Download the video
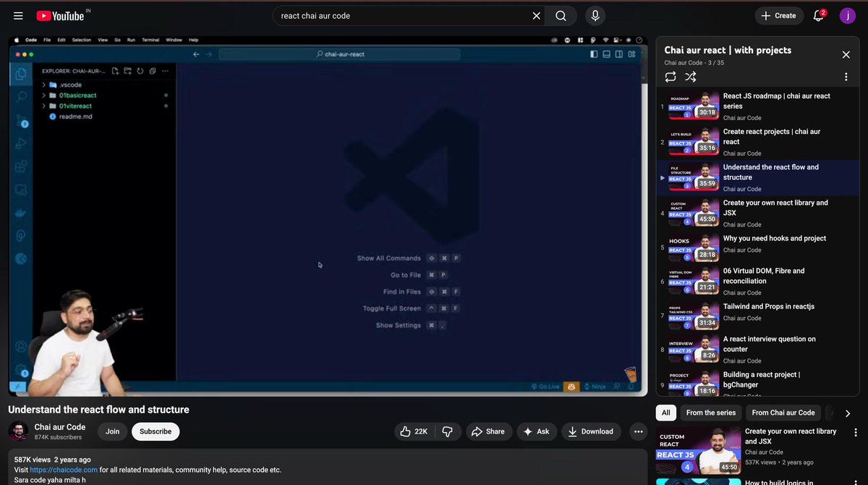Viewport: 868px width, 485px height. tap(590, 431)
